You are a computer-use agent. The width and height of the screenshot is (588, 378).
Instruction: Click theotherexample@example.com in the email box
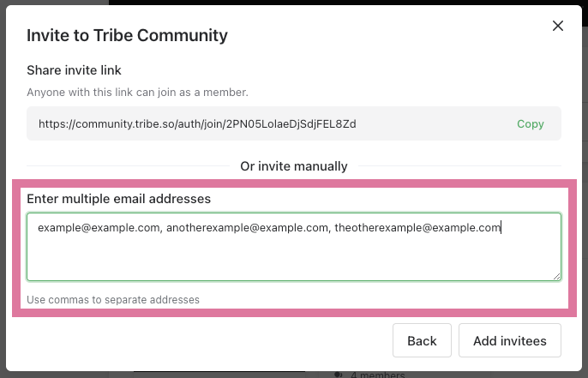[417, 227]
